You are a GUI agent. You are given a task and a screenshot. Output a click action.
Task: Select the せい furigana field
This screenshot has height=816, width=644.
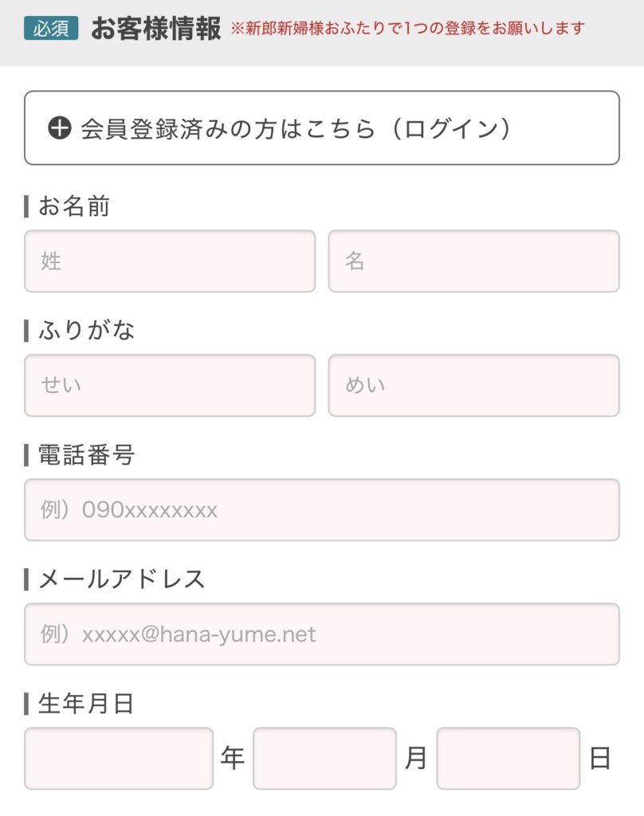[x=170, y=386]
